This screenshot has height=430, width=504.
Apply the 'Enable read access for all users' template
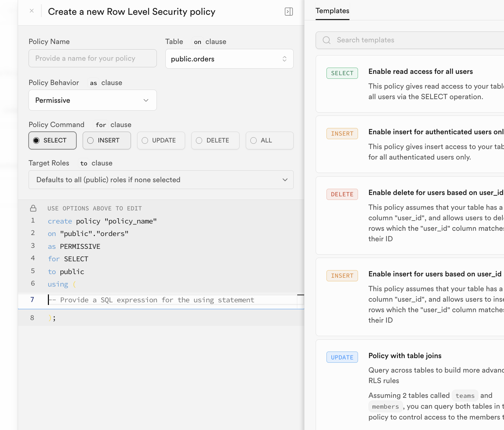pyautogui.click(x=420, y=72)
